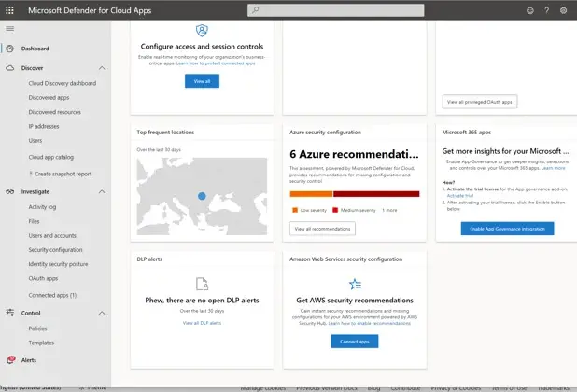Open Cloud Discovery dashboard

pos(63,83)
